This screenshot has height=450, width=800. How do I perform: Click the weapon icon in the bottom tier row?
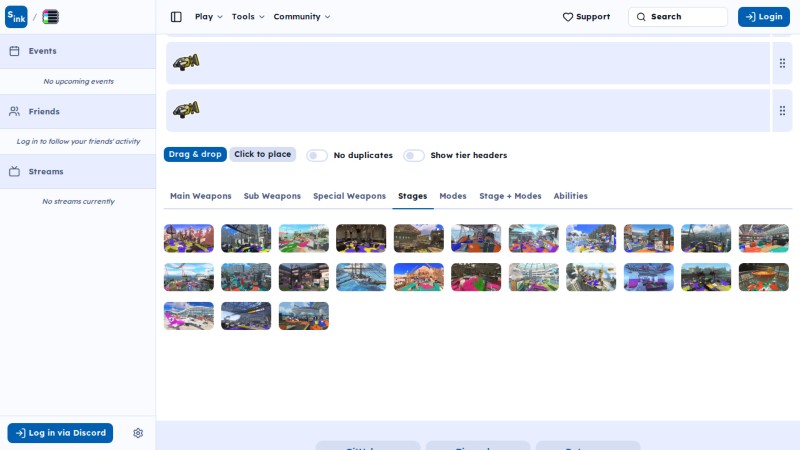coord(186,110)
